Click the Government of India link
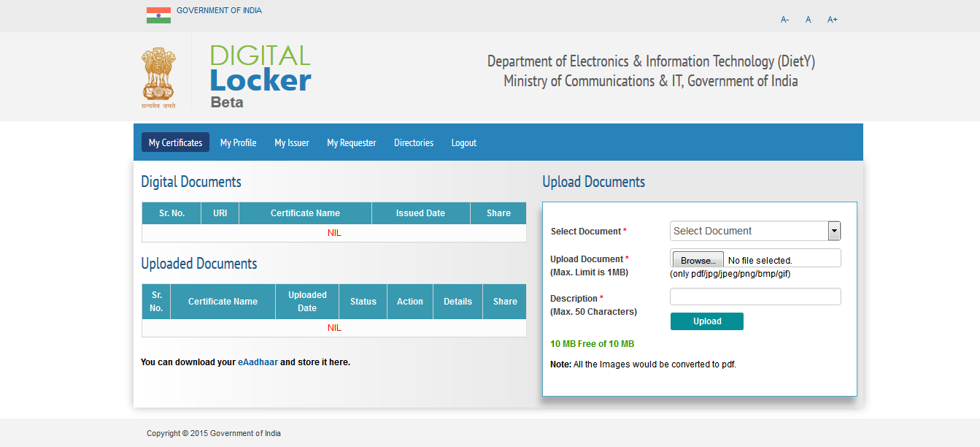This screenshot has height=447, width=980. pos(219,11)
